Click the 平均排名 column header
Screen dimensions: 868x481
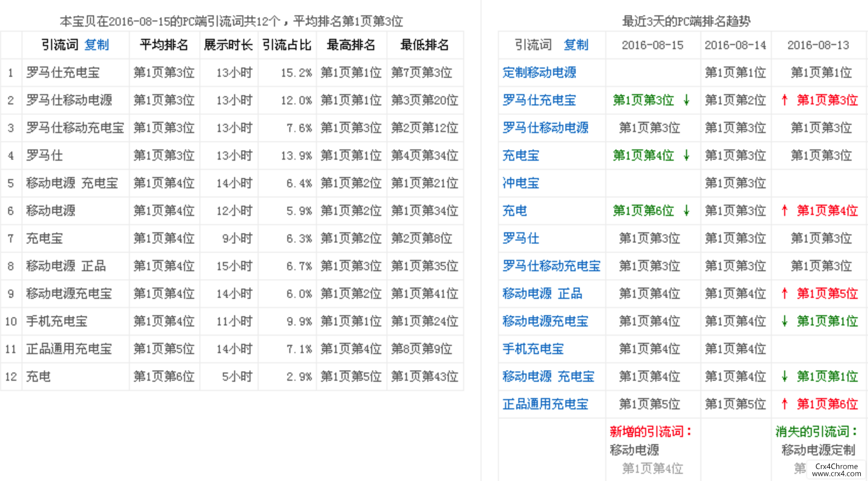pos(164,45)
